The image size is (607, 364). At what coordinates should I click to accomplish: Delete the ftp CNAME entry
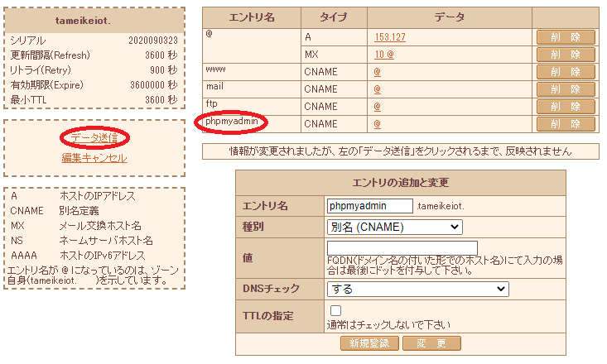(566, 107)
